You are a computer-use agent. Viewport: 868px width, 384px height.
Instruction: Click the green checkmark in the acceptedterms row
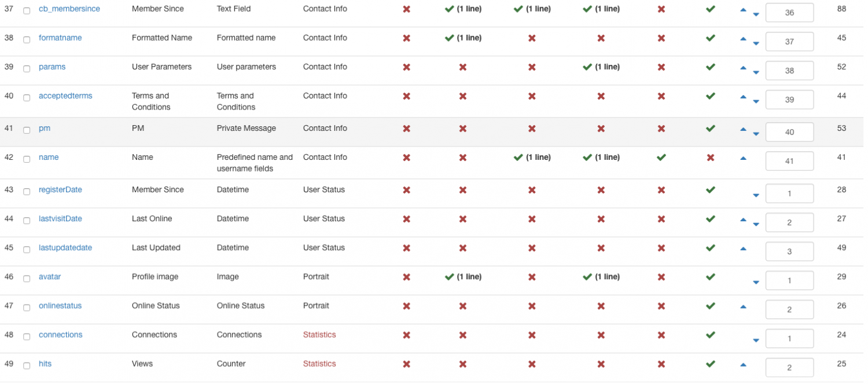point(711,96)
